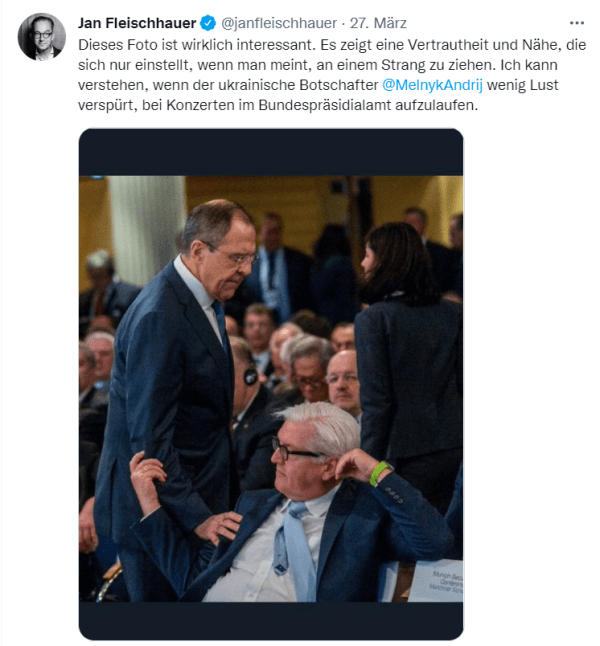Click the Jan Fleischhauer display name

pos(137,23)
